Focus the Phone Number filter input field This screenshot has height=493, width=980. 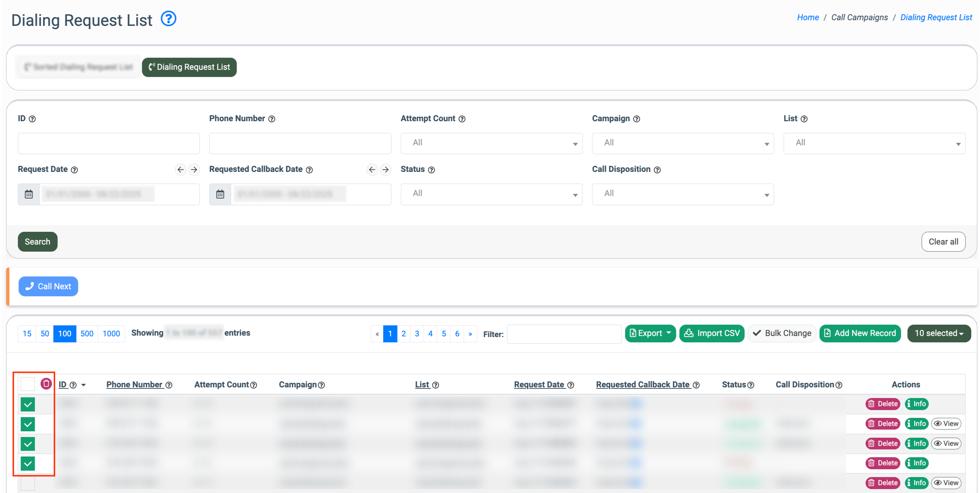tap(300, 143)
